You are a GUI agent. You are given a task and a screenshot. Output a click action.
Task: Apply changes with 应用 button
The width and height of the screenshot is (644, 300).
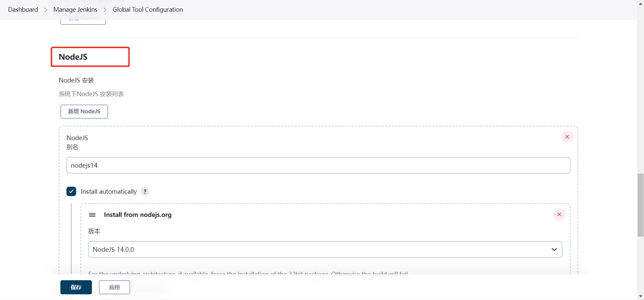pos(114,287)
